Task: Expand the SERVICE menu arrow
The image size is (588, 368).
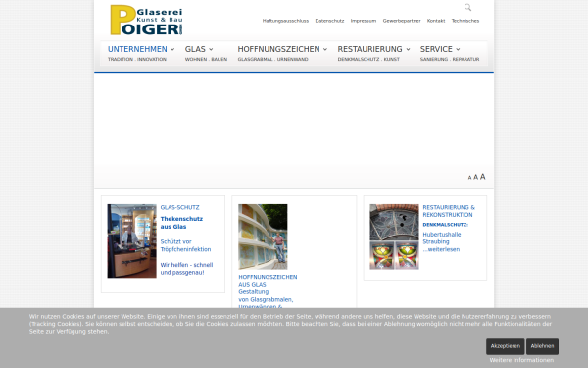Action: pos(458,50)
